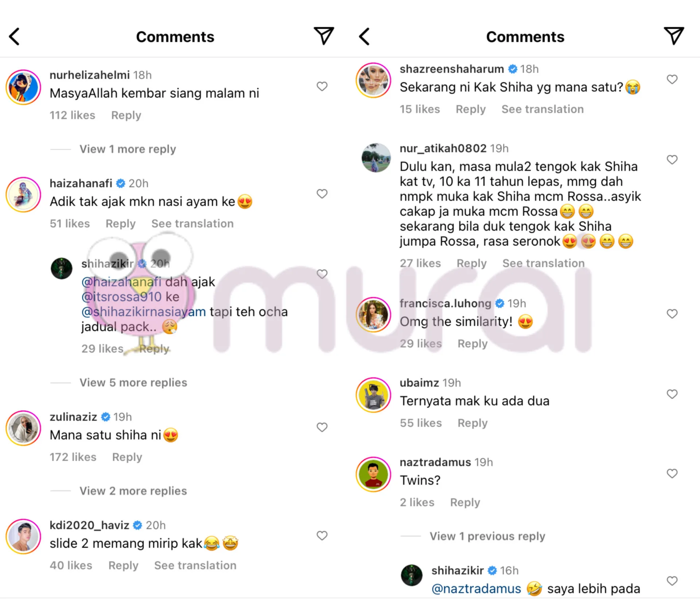Image resolution: width=700 pixels, height=599 pixels.
Task: Like ubaimz's comment with heart
Action: (x=672, y=394)
